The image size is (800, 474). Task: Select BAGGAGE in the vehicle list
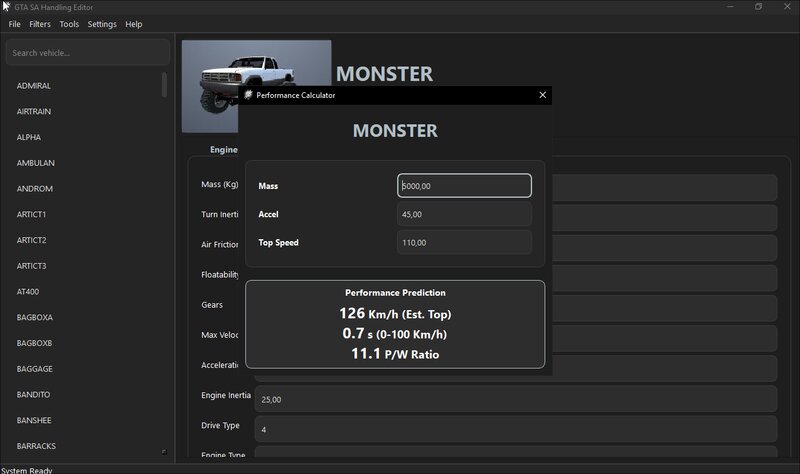point(35,369)
